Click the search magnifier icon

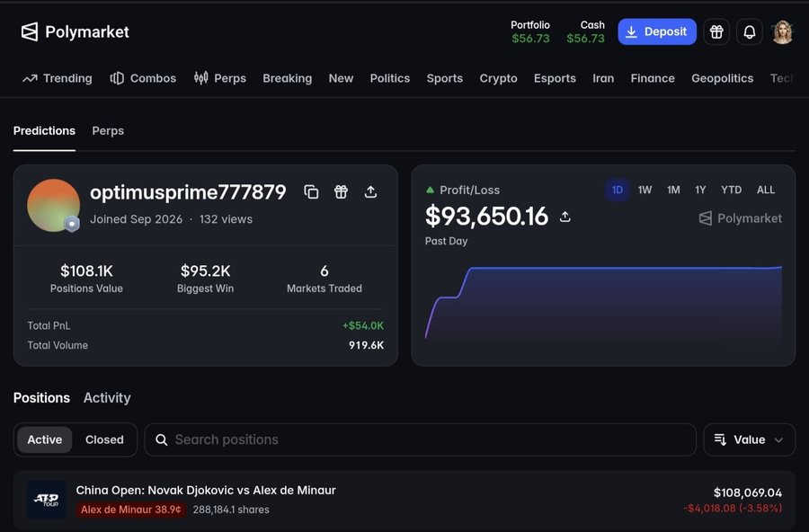click(162, 439)
